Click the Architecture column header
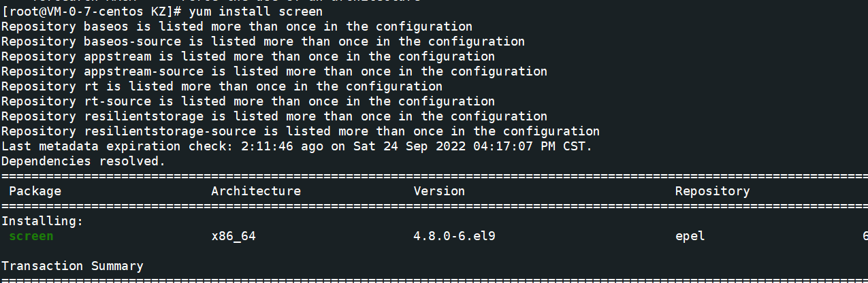Viewport: 868px width, 283px height. [255, 191]
